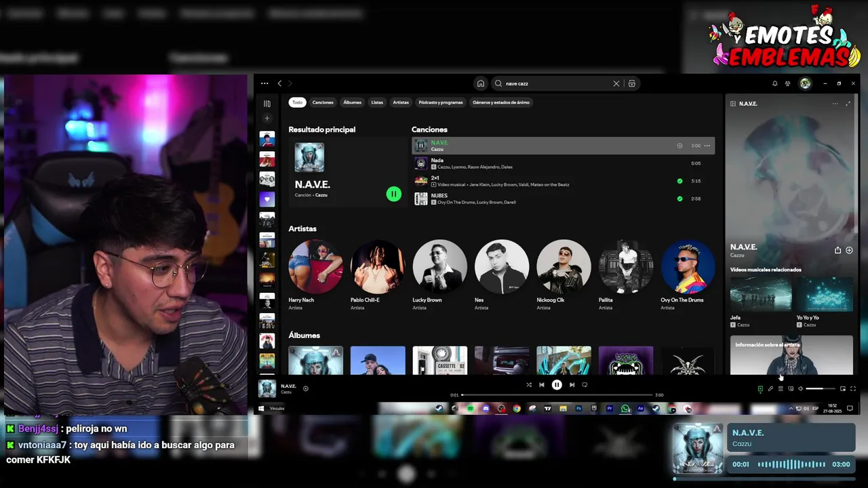
Task: Open Browse icon beside search bar
Action: click(x=631, y=83)
